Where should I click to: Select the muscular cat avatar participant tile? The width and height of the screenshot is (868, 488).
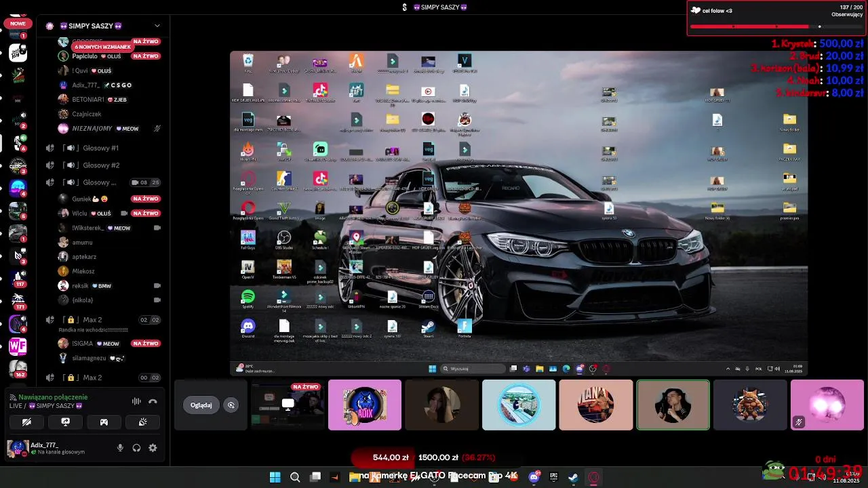750,405
